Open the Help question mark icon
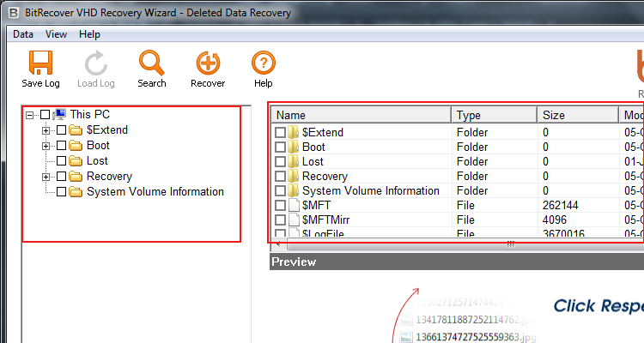The image size is (644, 343). click(x=264, y=63)
